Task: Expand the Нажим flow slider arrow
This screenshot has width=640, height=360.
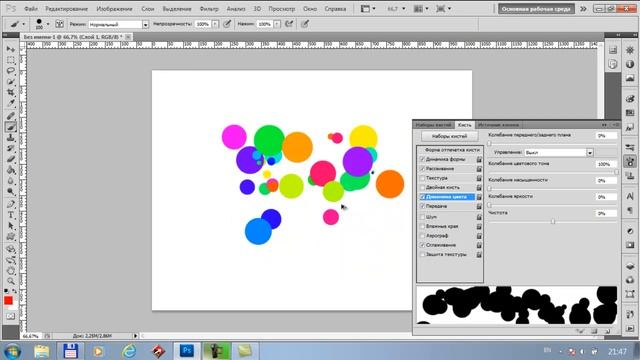Action: click(277, 24)
